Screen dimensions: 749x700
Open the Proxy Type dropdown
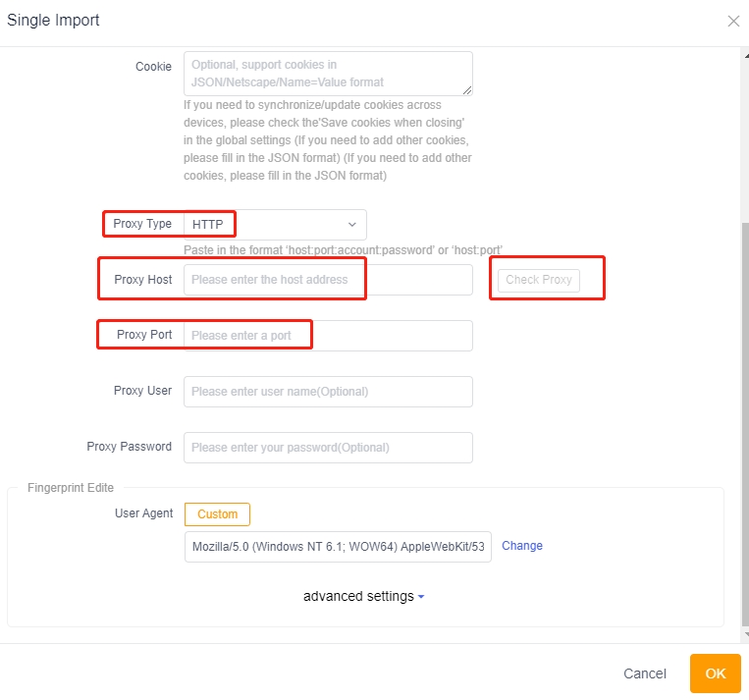click(275, 225)
